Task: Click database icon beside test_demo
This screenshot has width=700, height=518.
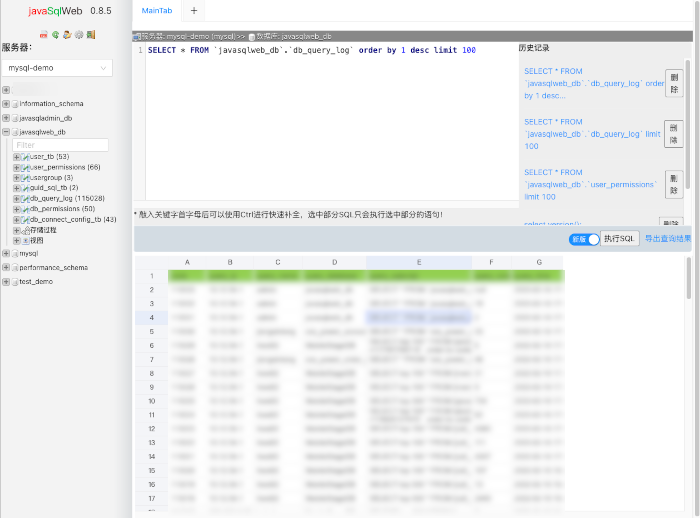Action: pos(15,282)
